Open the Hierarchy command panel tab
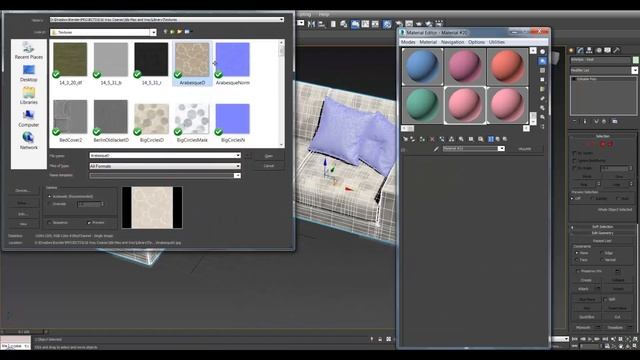This screenshot has width=640, height=360. pos(589,51)
